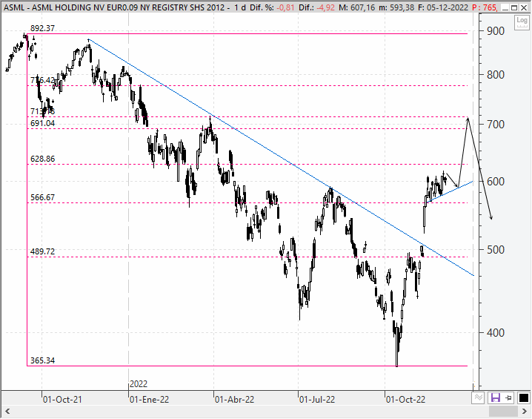532x419 pixels.
Task: Open the black color swatch
Action: click(524, 398)
